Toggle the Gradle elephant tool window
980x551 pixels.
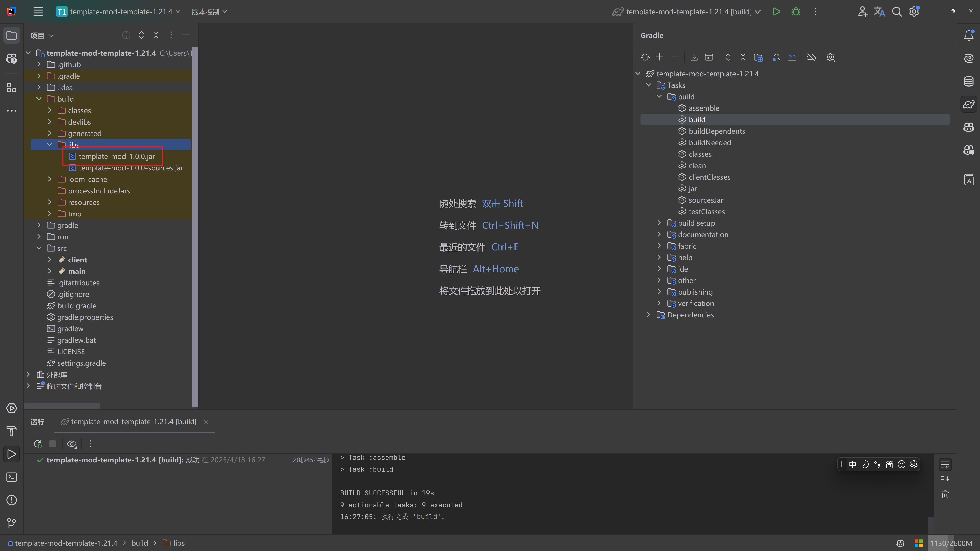969,104
